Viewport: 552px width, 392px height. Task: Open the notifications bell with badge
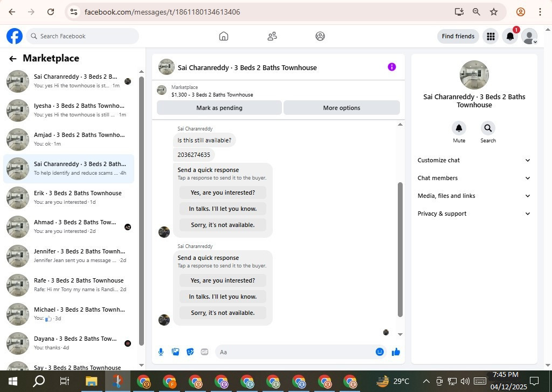tap(510, 36)
